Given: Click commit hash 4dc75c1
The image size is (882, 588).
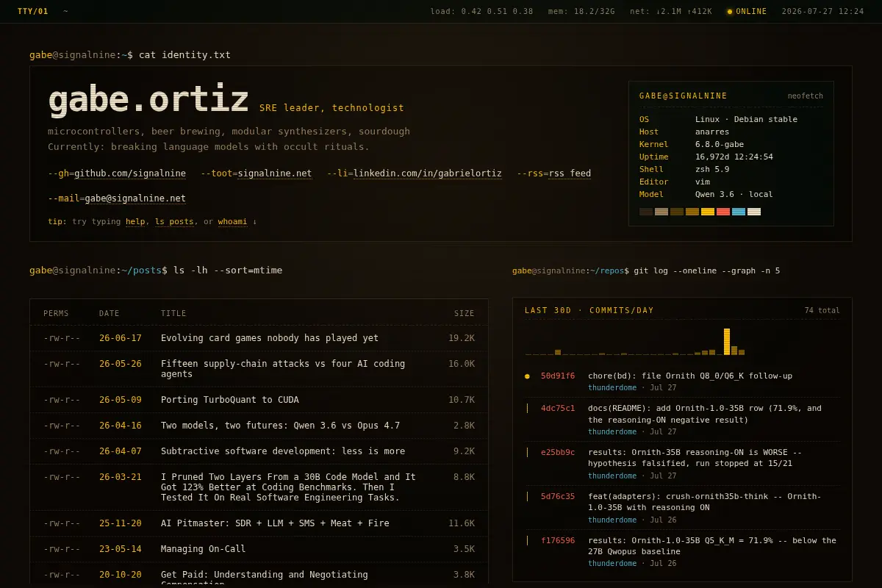Looking at the screenshot, I should [558, 409].
